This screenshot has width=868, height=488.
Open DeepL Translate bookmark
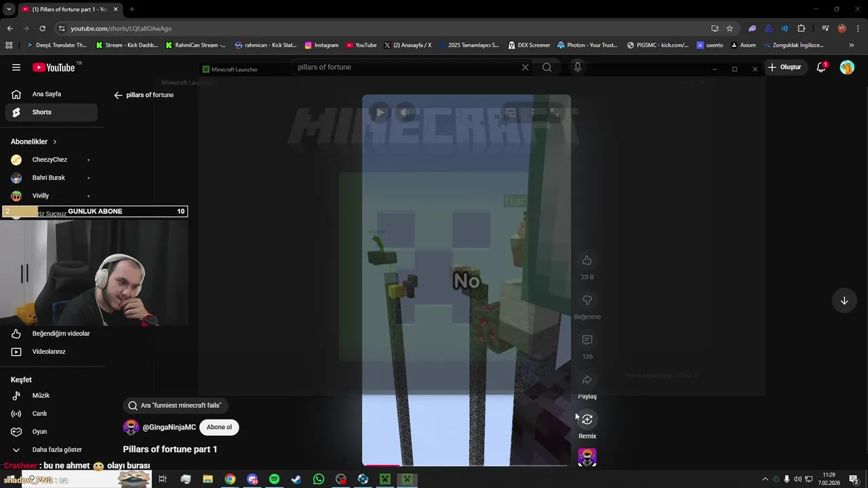(56, 45)
